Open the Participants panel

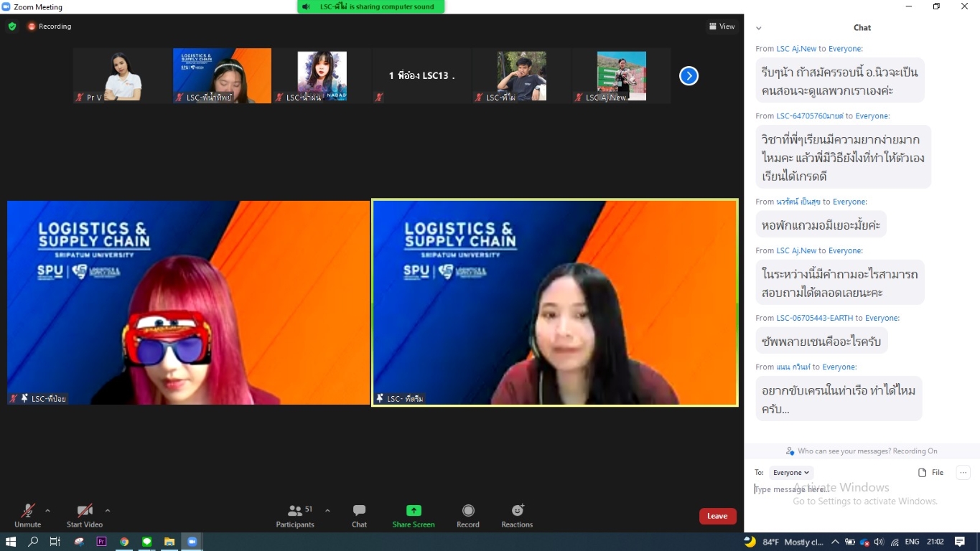(295, 515)
